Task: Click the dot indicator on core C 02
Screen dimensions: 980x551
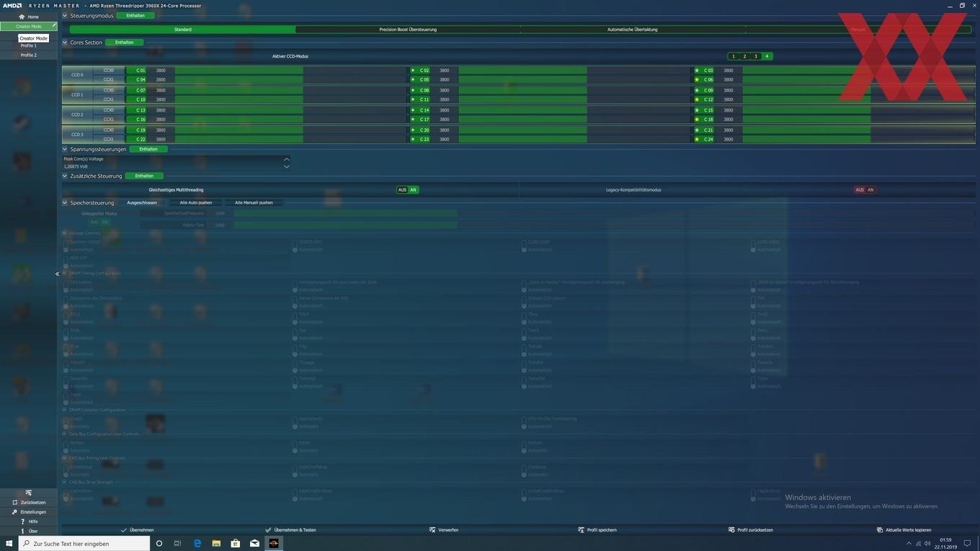Action: click(x=413, y=71)
